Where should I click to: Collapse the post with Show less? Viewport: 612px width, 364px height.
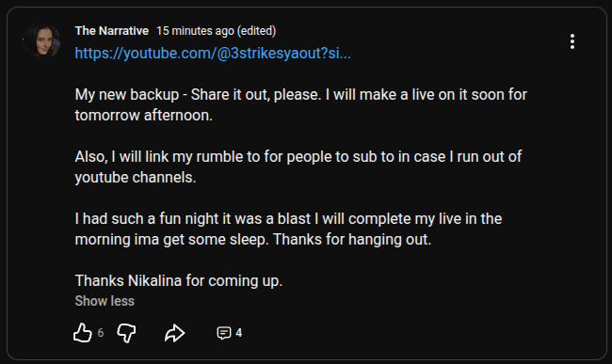(x=105, y=301)
